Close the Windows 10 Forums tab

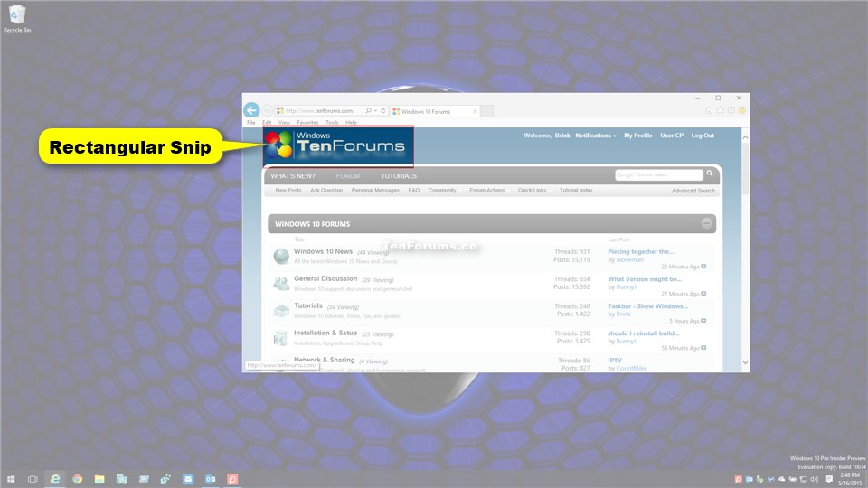point(475,111)
